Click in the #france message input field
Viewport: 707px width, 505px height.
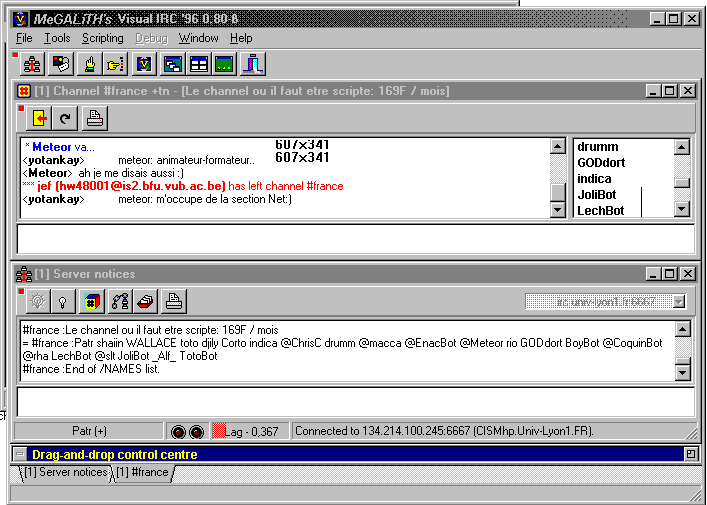point(356,239)
